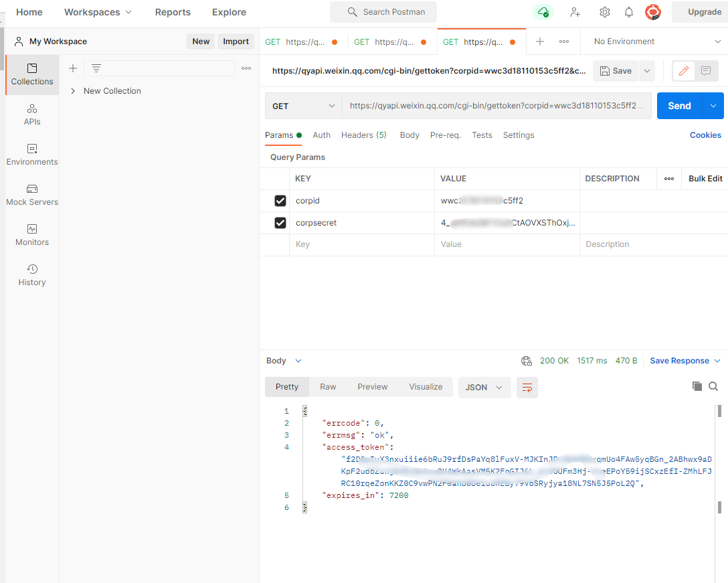Open the JSON format dropdown

coord(484,388)
